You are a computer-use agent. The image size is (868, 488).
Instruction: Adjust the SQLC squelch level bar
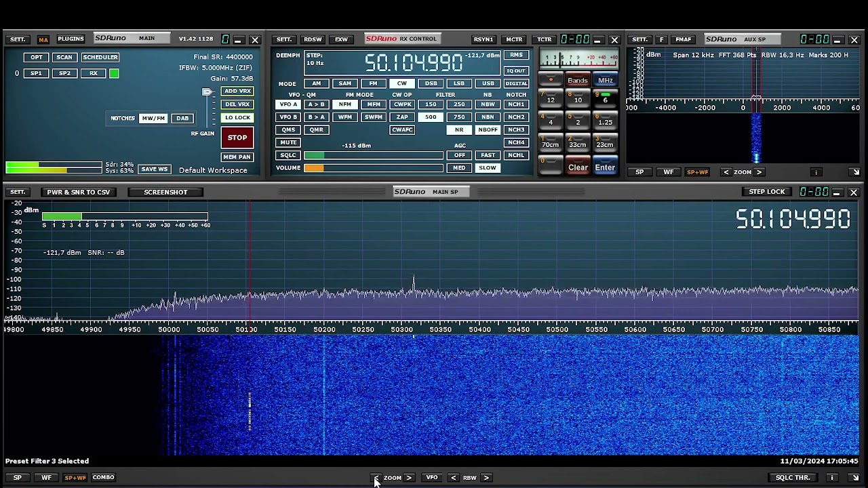[374, 155]
